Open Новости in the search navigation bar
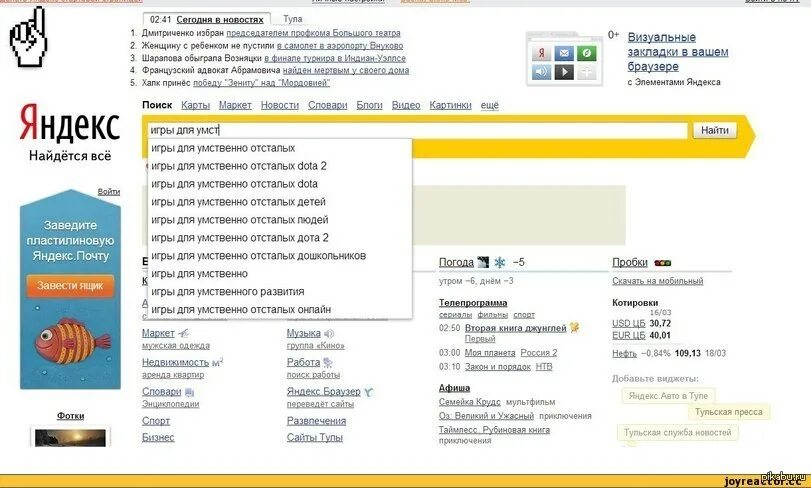The width and height of the screenshot is (811, 488). coord(280,105)
